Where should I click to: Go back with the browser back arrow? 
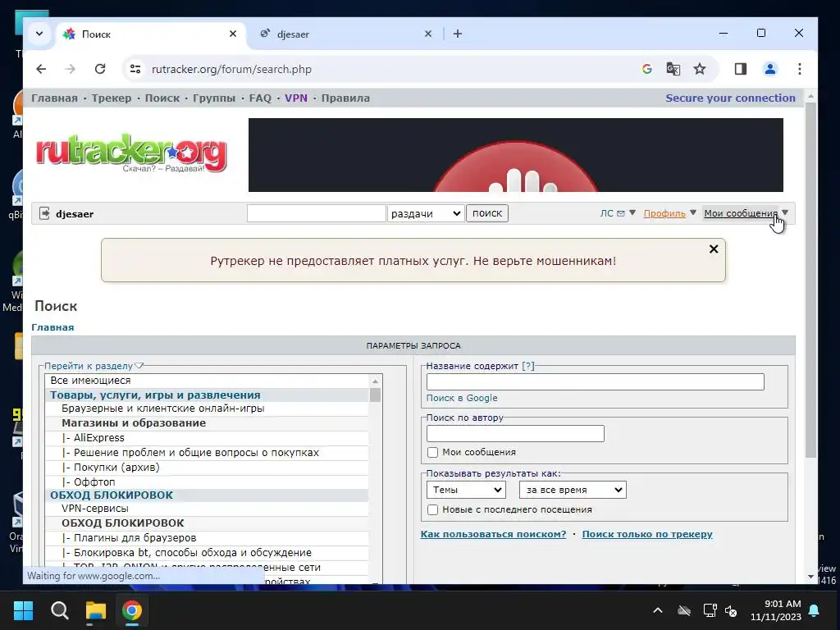pos(41,69)
